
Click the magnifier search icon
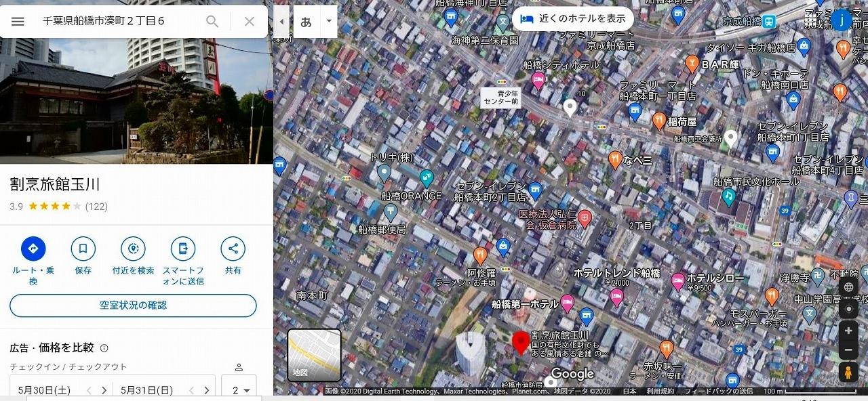coord(212,22)
